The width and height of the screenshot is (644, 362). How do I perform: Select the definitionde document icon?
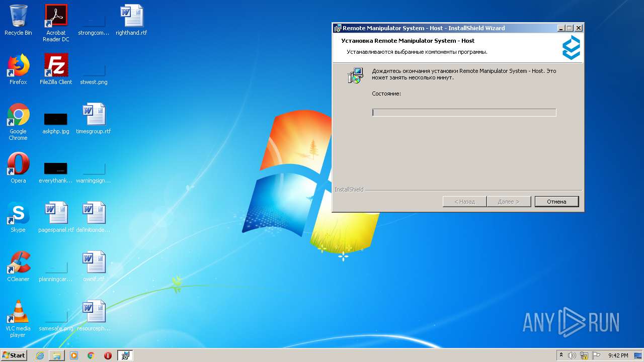94,217
